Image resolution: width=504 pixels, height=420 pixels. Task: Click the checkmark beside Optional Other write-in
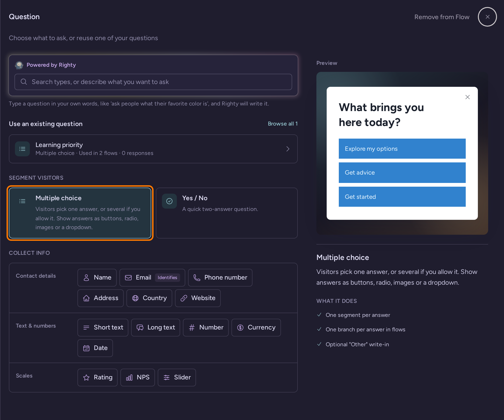coord(319,344)
